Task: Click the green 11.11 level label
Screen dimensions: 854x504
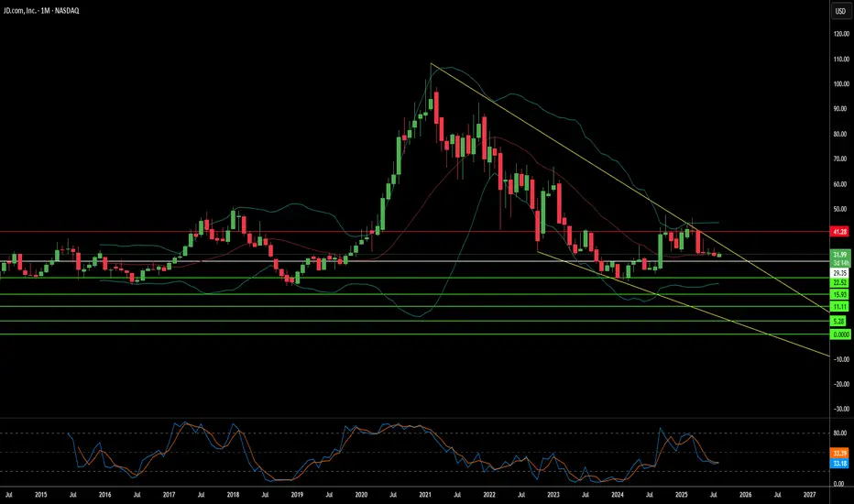Action: [x=840, y=307]
